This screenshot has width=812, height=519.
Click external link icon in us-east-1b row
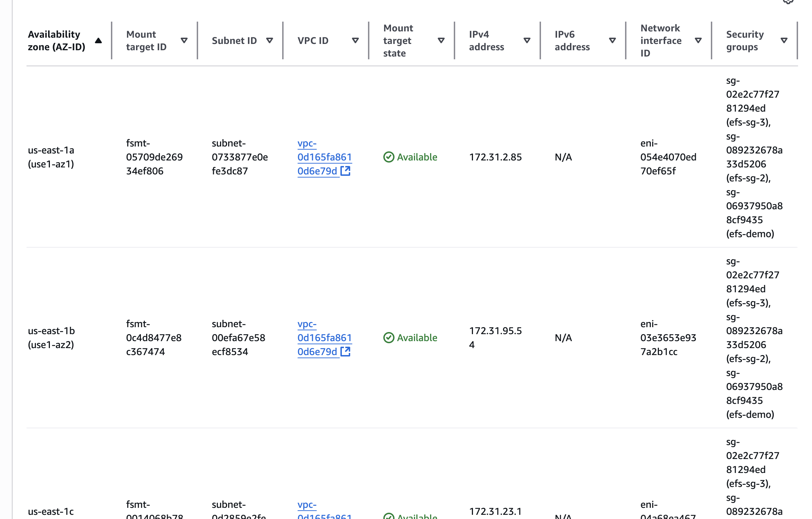(x=345, y=352)
